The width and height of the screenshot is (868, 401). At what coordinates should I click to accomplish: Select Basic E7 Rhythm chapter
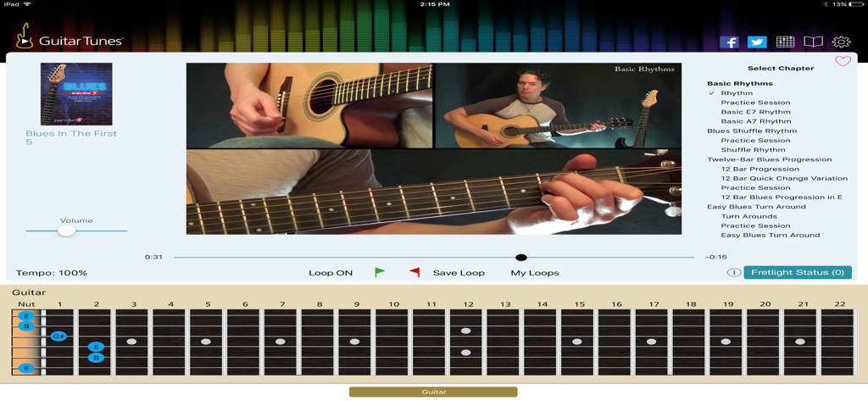tap(755, 112)
